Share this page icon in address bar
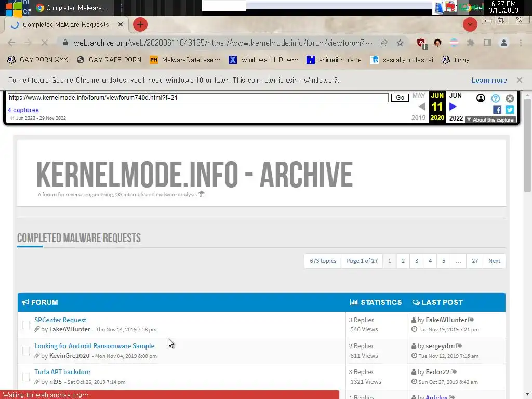The width and height of the screenshot is (532, 399). 383,43
